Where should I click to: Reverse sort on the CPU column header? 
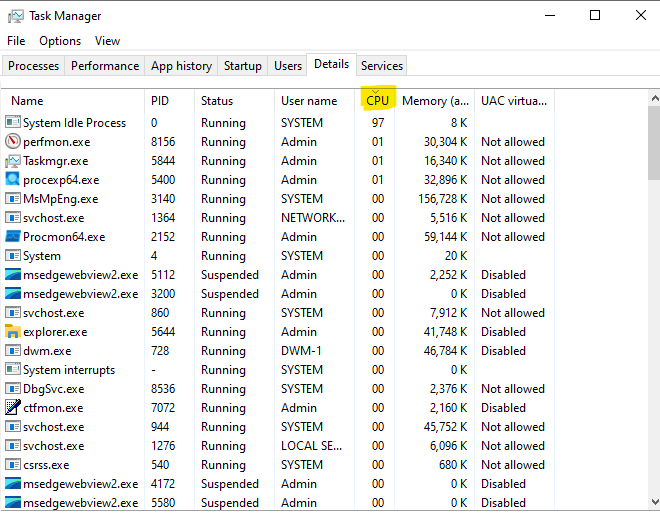377,101
